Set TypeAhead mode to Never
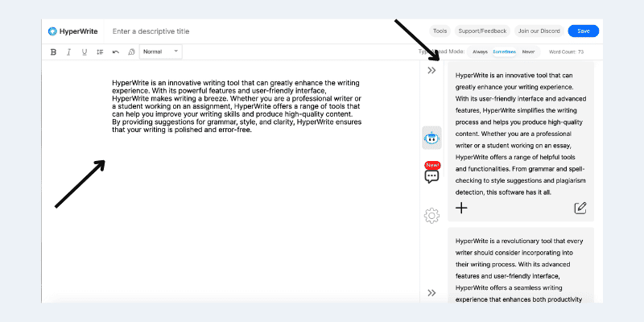This screenshot has height=322, width=644. tap(528, 52)
